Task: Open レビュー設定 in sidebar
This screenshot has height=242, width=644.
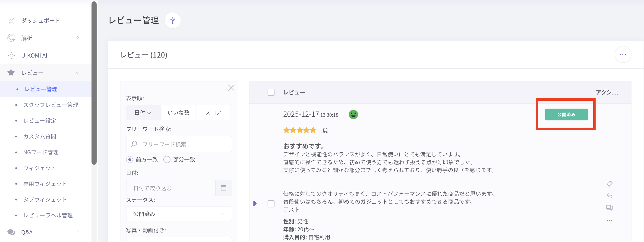Action: point(40,121)
